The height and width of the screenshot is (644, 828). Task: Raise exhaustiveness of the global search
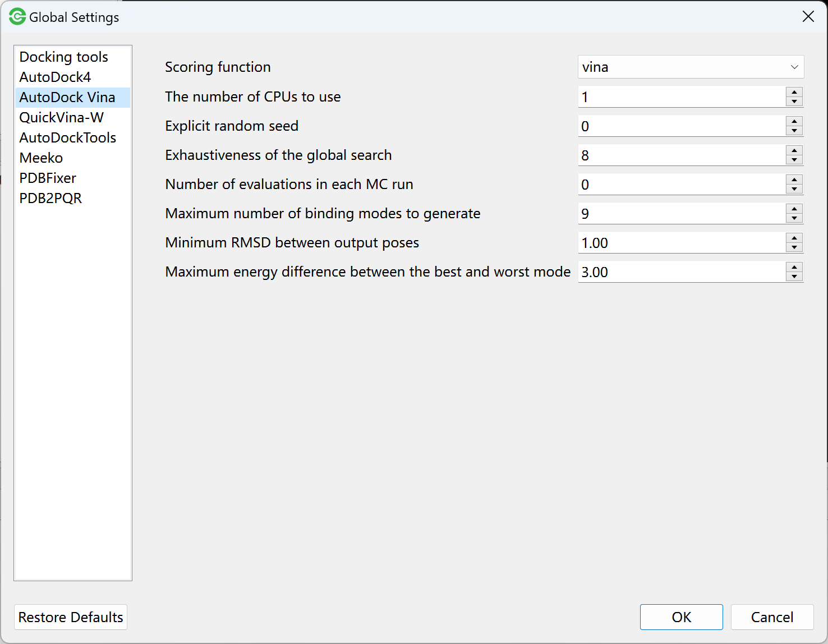pos(794,150)
